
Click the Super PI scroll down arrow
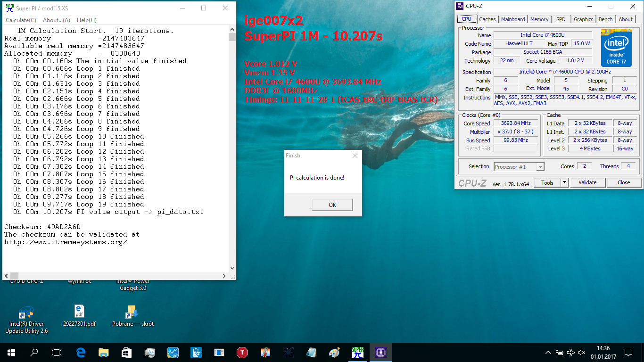pyautogui.click(x=232, y=268)
